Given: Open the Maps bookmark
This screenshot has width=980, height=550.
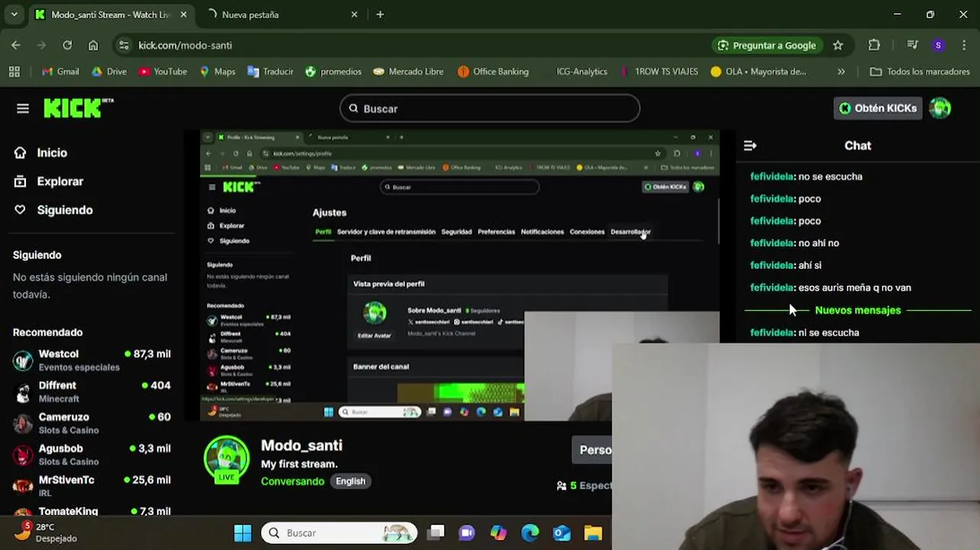Looking at the screenshot, I should [x=218, y=71].
